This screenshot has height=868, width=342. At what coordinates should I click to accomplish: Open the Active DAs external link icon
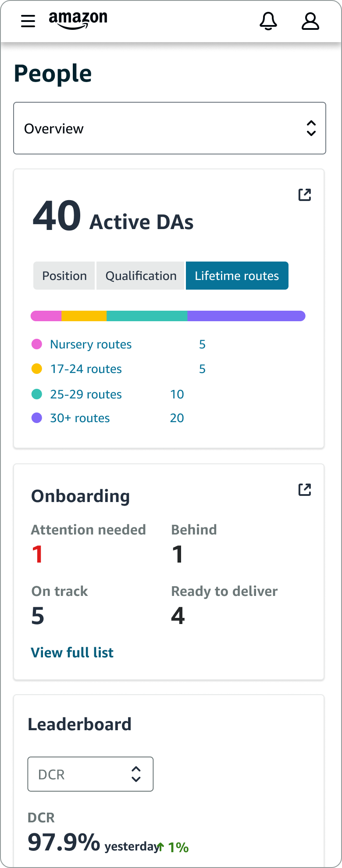(304, 194)
